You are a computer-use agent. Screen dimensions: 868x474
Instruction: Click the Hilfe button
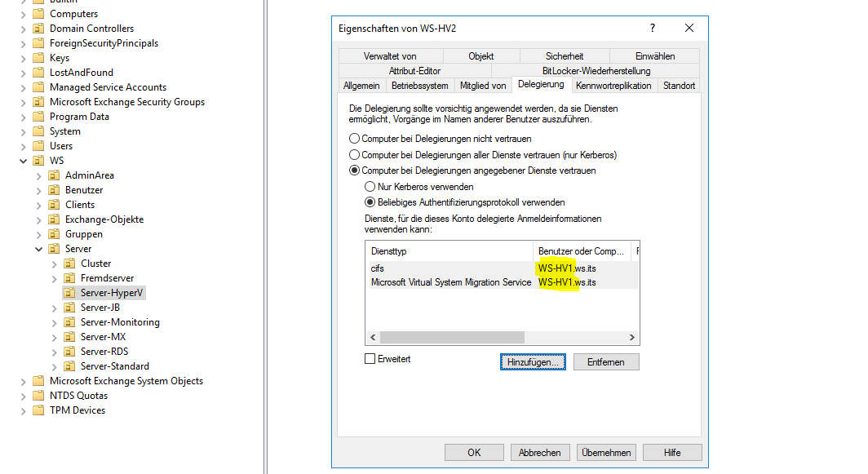pyautogui.click(x=672, y=453)
